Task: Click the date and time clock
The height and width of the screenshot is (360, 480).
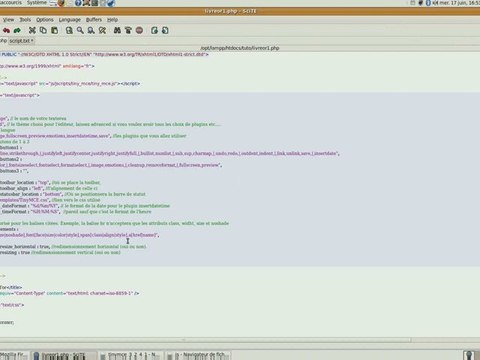Action: pos(459,3)
